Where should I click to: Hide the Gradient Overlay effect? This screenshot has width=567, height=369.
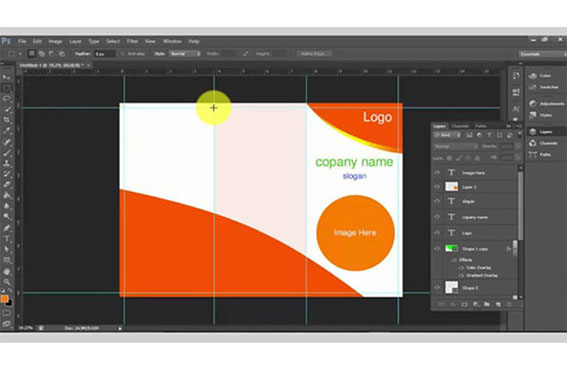pyautogui.click(x=461, y=276)
